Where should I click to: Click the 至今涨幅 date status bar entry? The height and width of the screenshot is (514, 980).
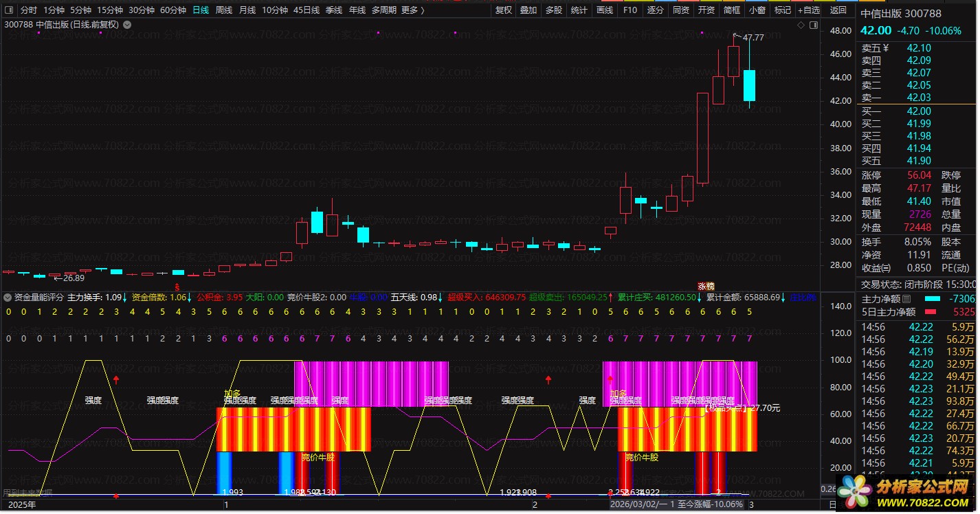click(x=678, y=504)
